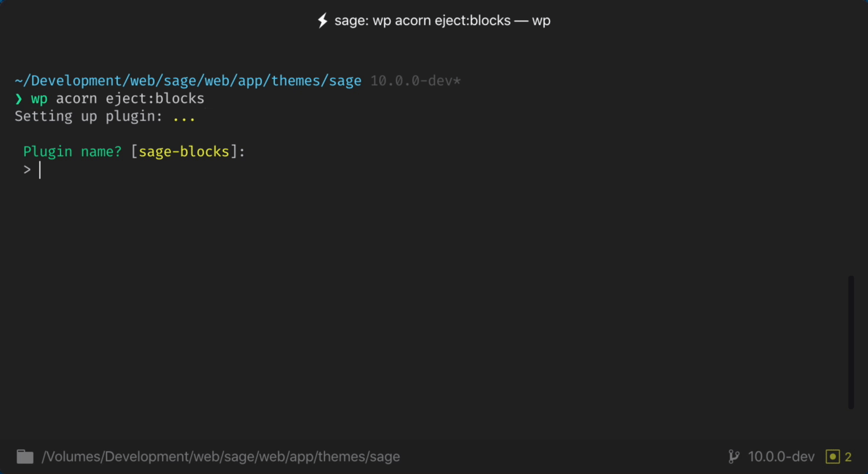Click the yellow changes indicator icon

point(833,456)
